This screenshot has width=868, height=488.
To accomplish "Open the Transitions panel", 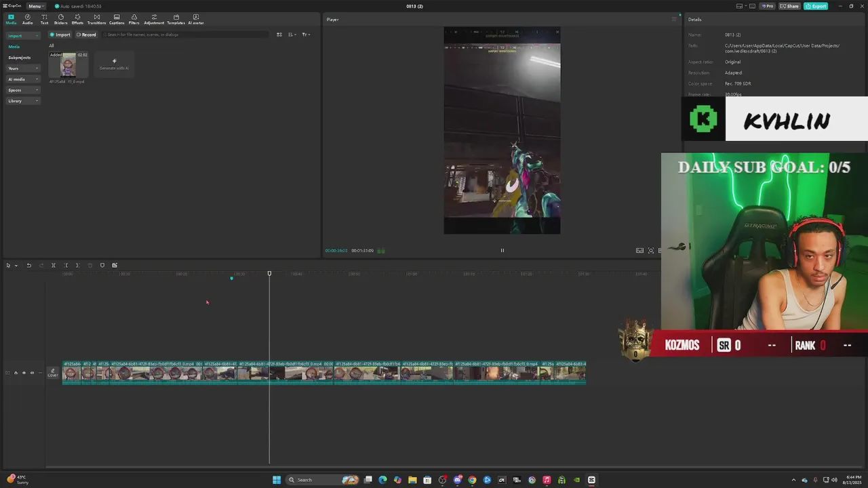I will [x=96, y=19].
